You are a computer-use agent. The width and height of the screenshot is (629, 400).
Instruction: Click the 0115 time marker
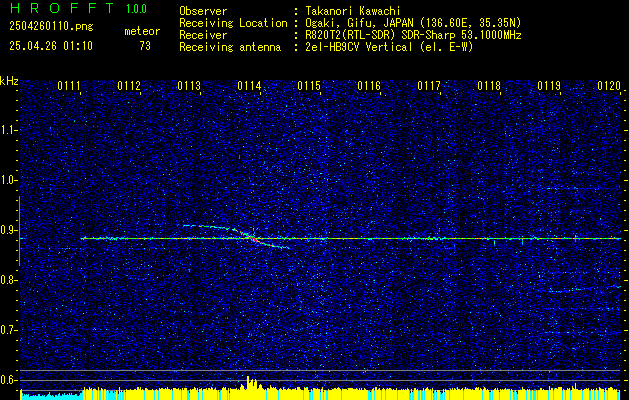pos(309,86)
